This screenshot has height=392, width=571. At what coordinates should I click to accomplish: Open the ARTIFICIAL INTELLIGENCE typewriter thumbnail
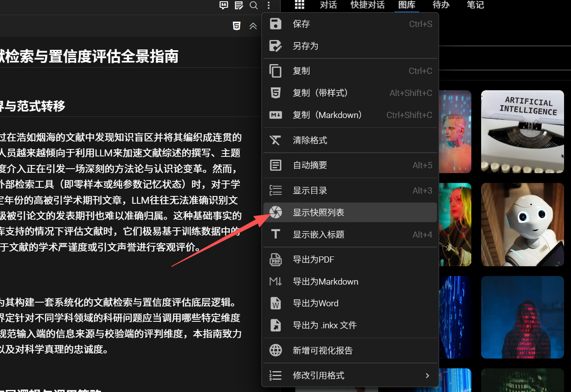click(522, 131)
